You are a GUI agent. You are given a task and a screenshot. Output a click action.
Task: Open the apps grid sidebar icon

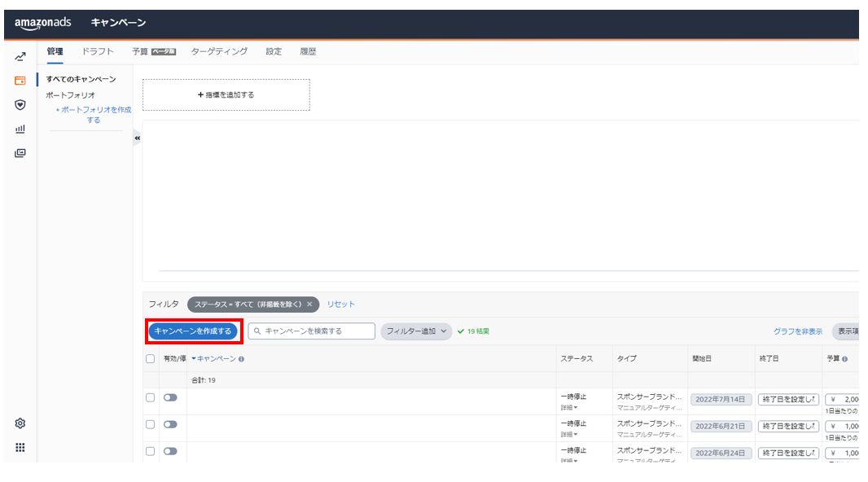tap(20, 447)
